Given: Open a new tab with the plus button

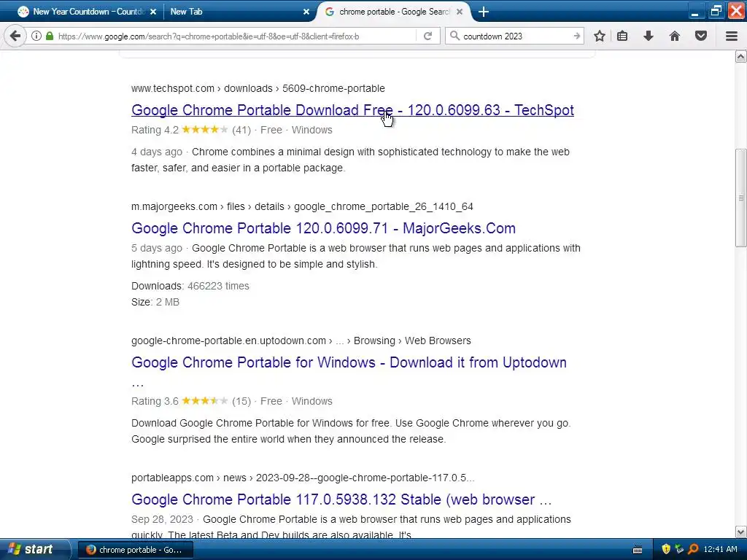Looking at the screenshot, I should pos(484,12).
